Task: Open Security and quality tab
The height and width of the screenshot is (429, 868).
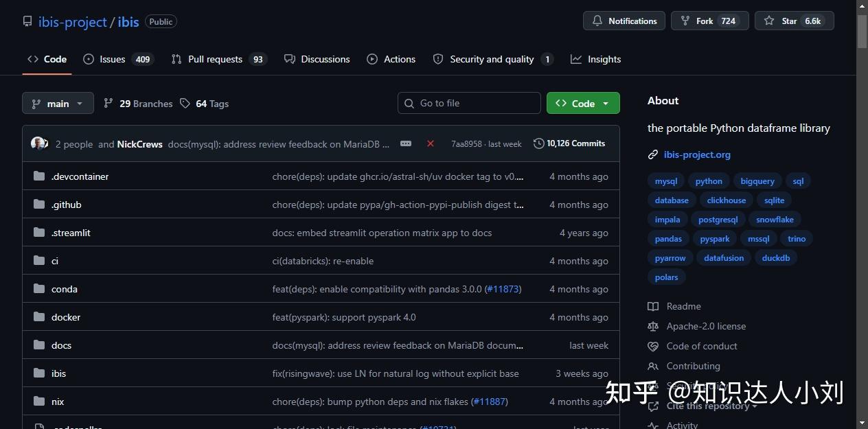Action: tap(493, 59)
